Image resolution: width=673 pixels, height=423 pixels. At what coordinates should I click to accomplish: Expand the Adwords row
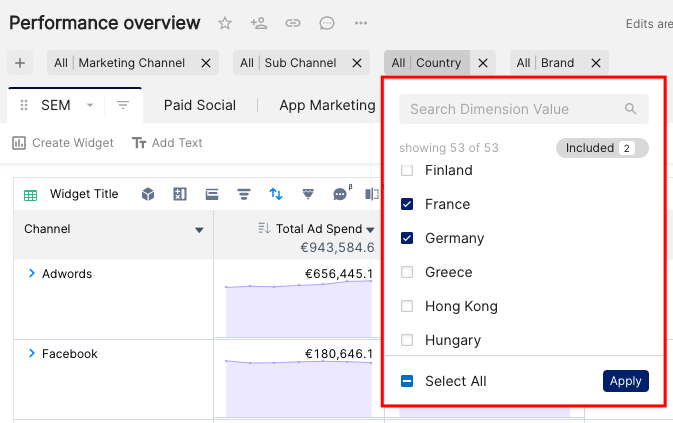pos(31,273)
